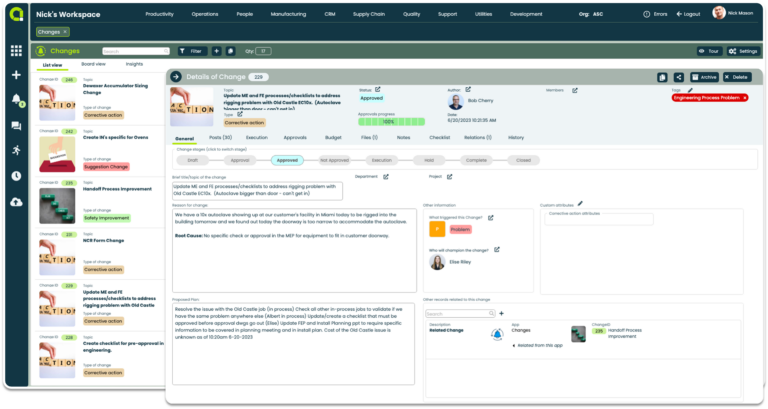
Task: Open chat messages icon in sidebar
Action: coord(16,126)
